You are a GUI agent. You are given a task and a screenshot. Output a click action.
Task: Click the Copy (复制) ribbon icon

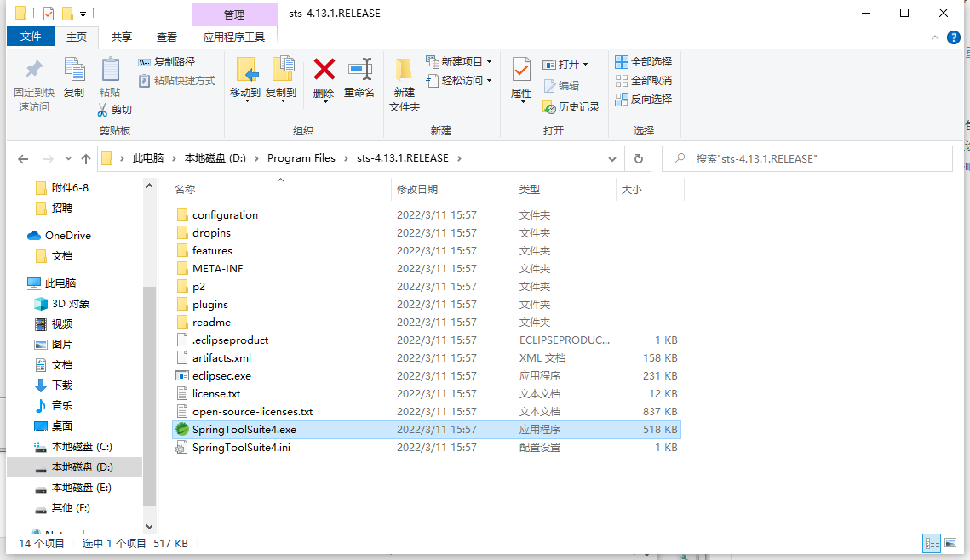coord(74,71)
